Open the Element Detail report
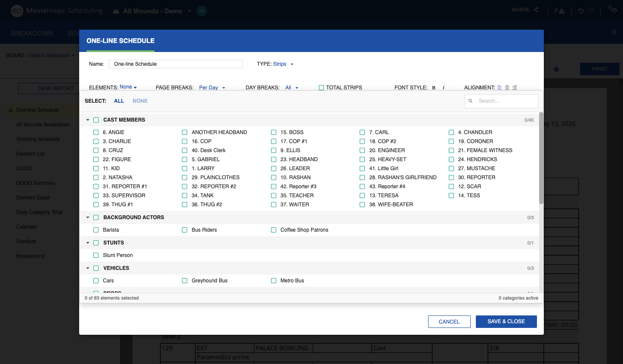This screenshot has height=364, width=623. point(33,198)
